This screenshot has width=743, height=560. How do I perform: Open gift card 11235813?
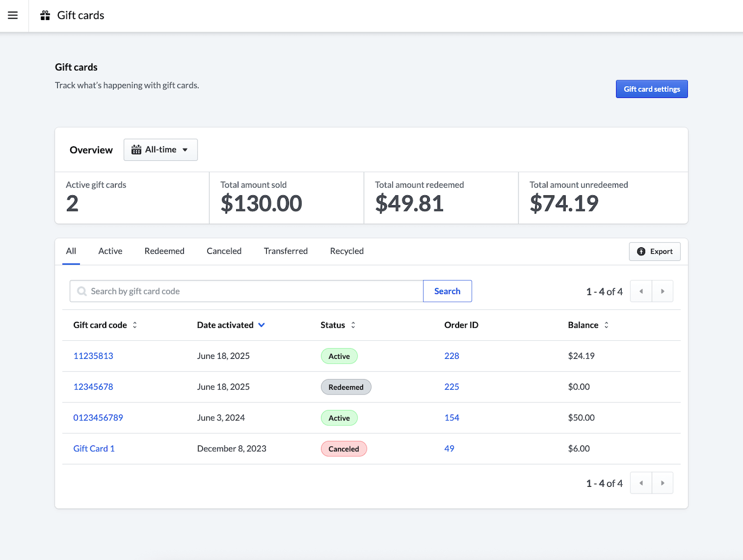click(93, 356)
